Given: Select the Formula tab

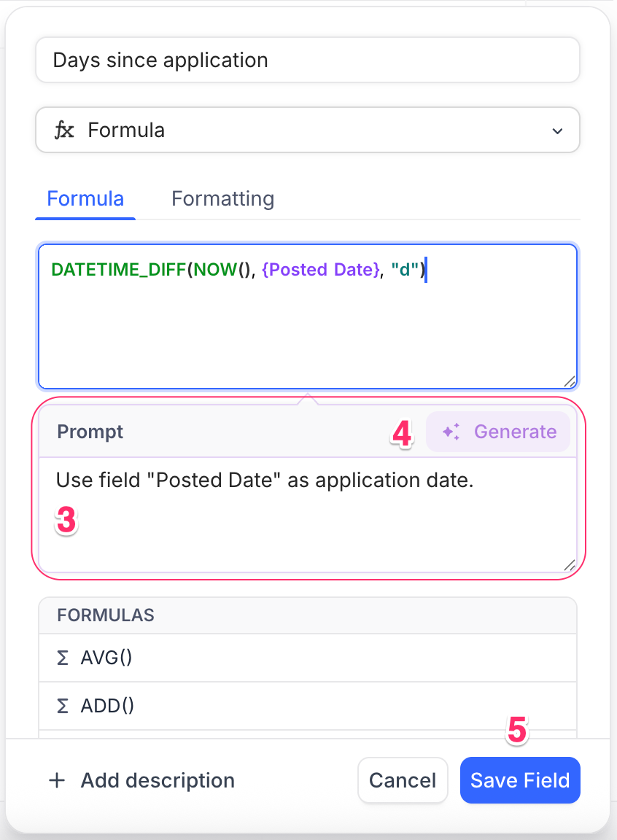Looking at the screenshot, I should pyautogui.click(x=85, y=198).
